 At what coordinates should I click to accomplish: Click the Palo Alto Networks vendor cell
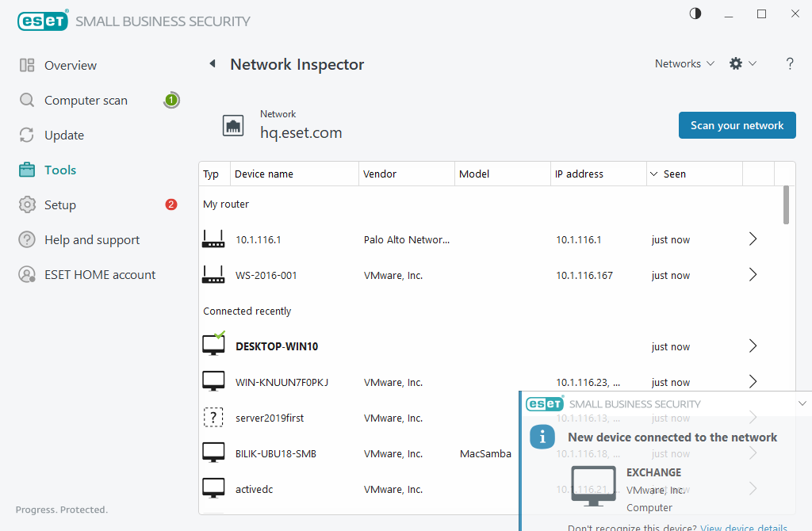(x=407, y=239)
